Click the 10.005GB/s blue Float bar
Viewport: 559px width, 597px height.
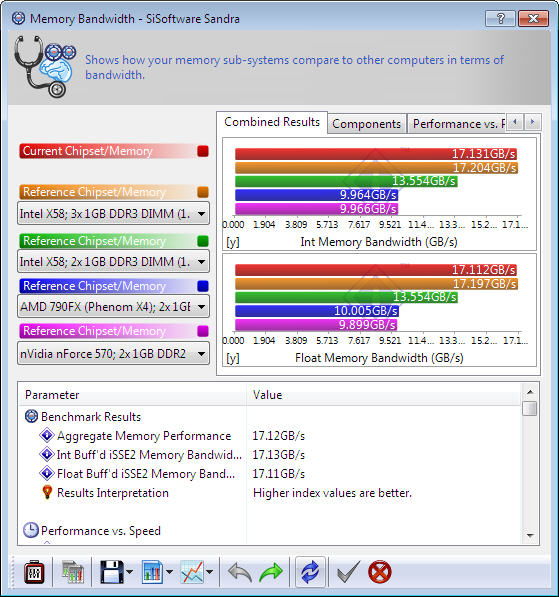click(x=317, y=311)
